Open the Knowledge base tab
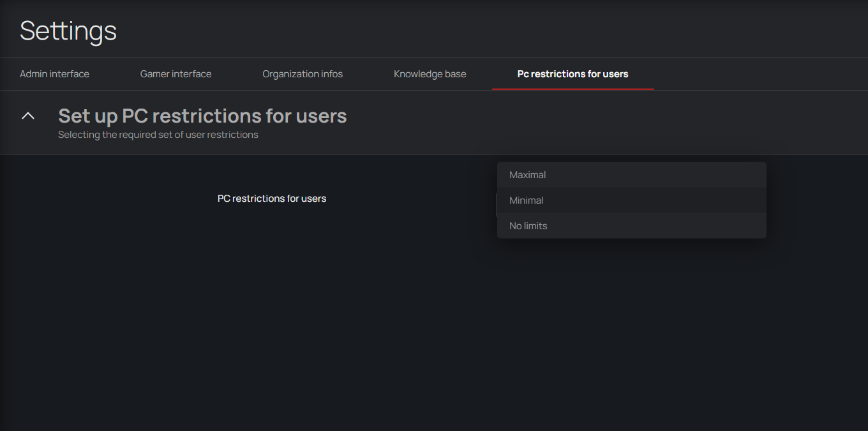The width and height of the screenshot is (868, 431). coord(430,74)
